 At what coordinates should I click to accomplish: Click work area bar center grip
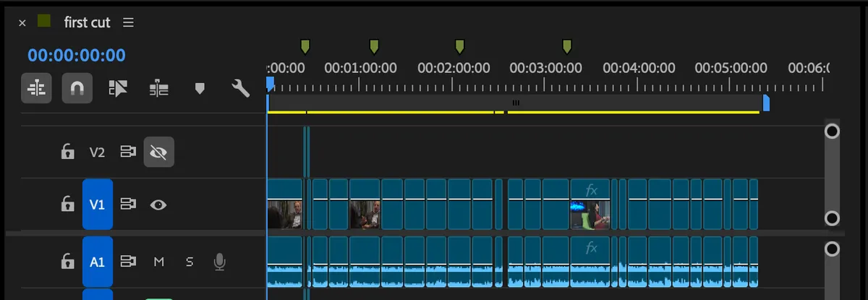(x=516, y=103)
